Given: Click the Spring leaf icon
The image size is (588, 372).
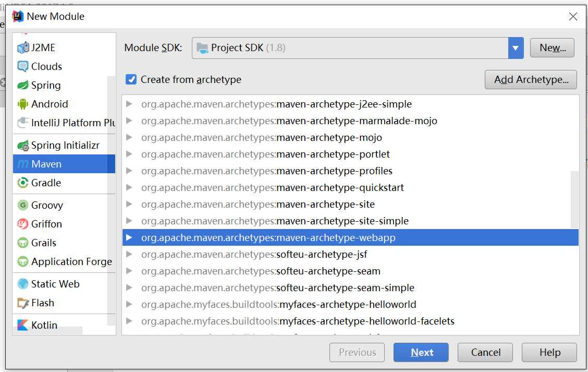Looking at the screenshot, I should pyautogui.click(x=23, y=85).
